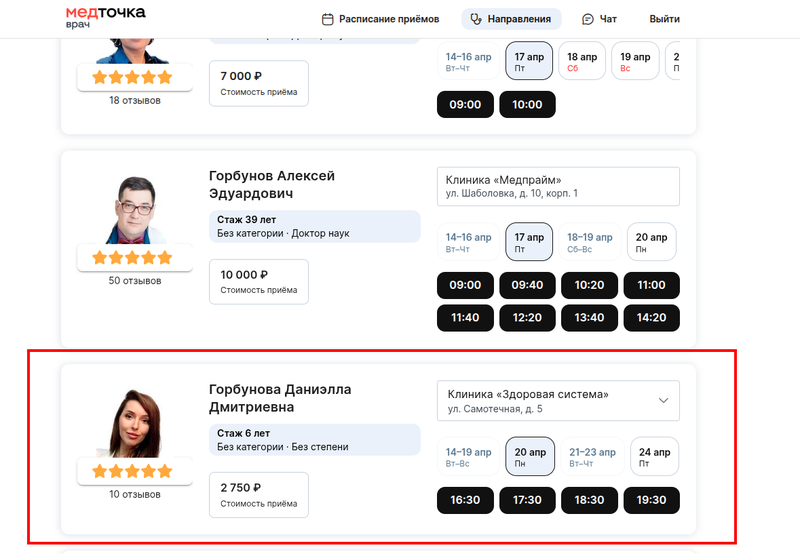Select 17 апр Пт for Горбунов Алексей
This screenshot has width=800, height=554.
[x=529, y=242]
